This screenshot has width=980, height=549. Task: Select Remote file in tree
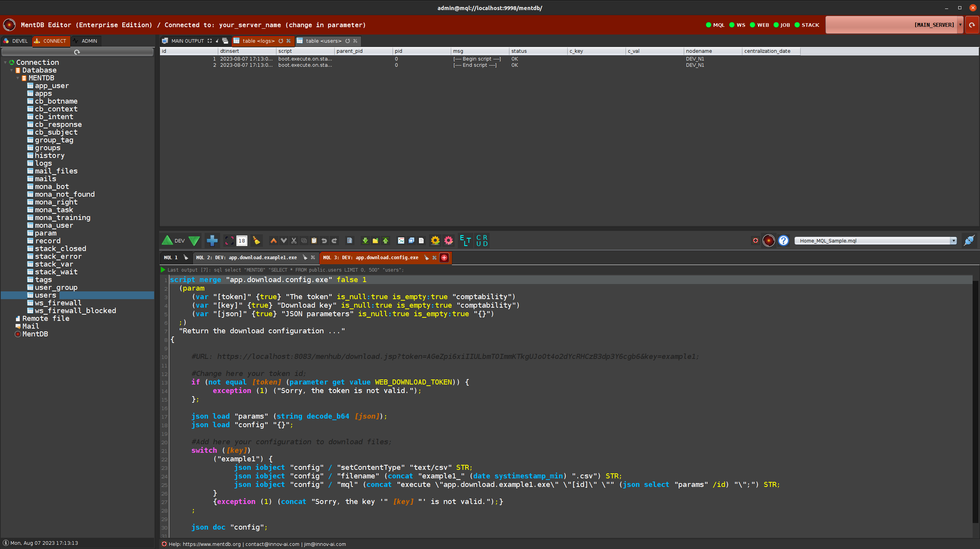[46, 319]
